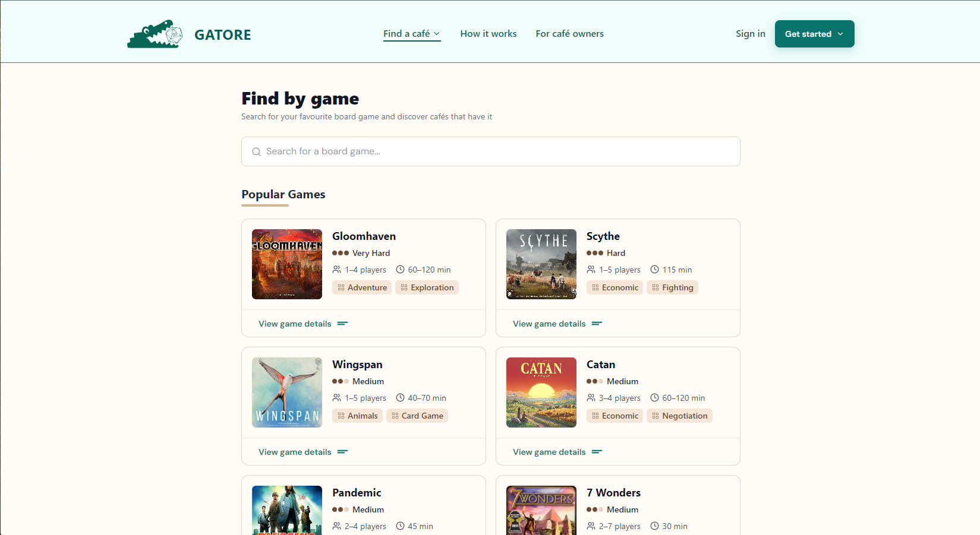Select the Adventure tag on Gloomhaven
980x535 pixels.
(x=362, y=287)
